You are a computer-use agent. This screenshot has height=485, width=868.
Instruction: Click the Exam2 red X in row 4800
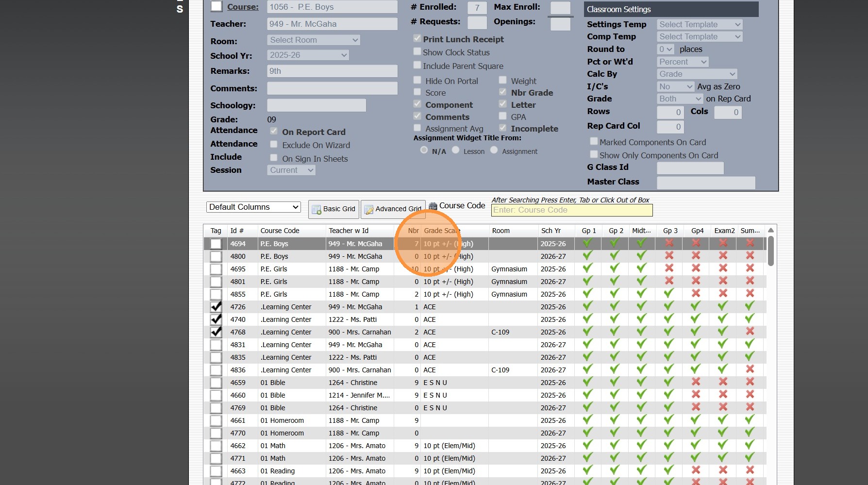723,255
